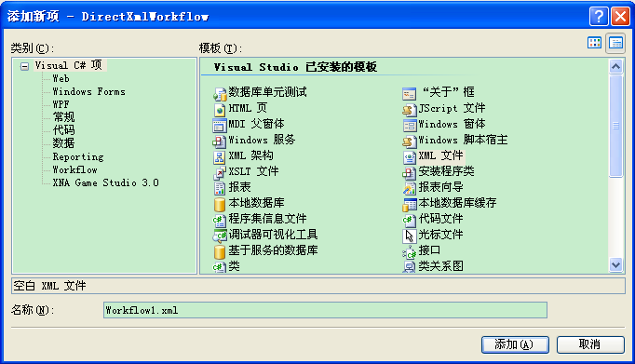
Task: Open the dialog help question button
Action: [x=599, y=16]
